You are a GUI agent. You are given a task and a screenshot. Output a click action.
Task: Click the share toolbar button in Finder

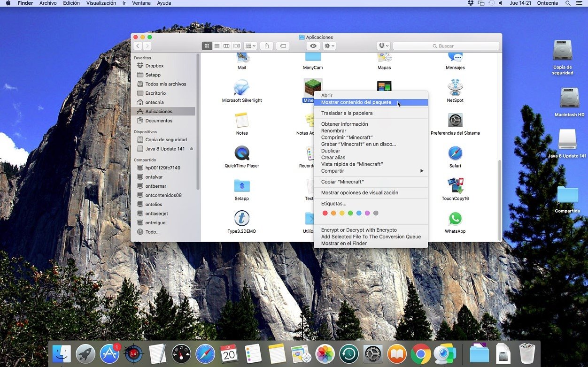coord(267,46)
